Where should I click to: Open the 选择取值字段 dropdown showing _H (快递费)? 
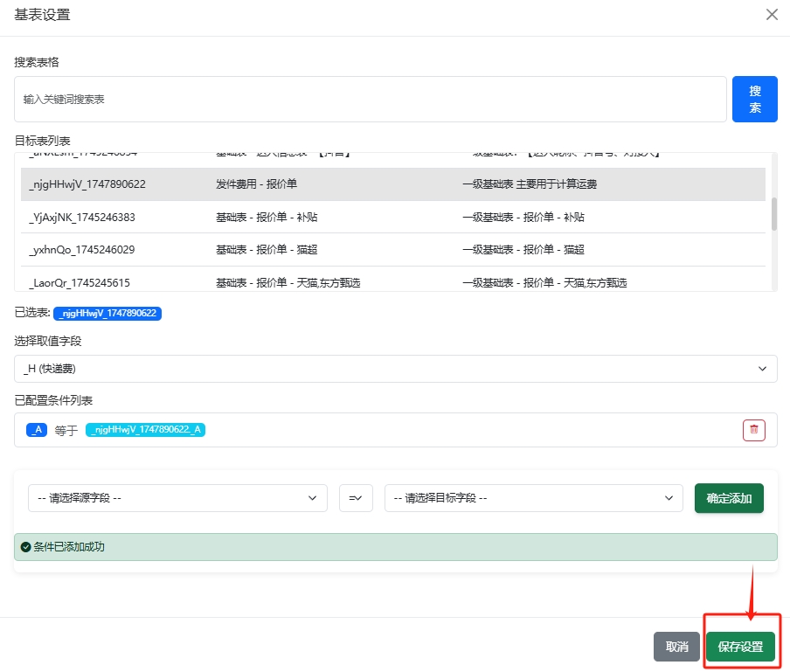[x=395, y=369]
